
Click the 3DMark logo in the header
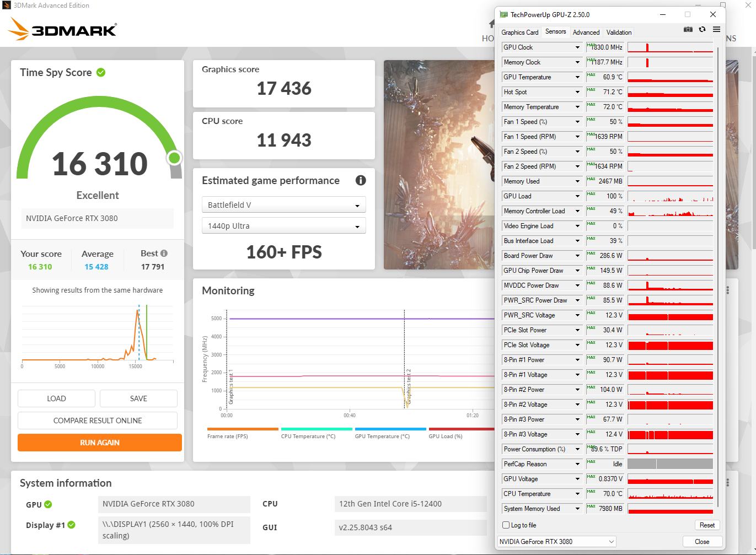tap(63, 29)
